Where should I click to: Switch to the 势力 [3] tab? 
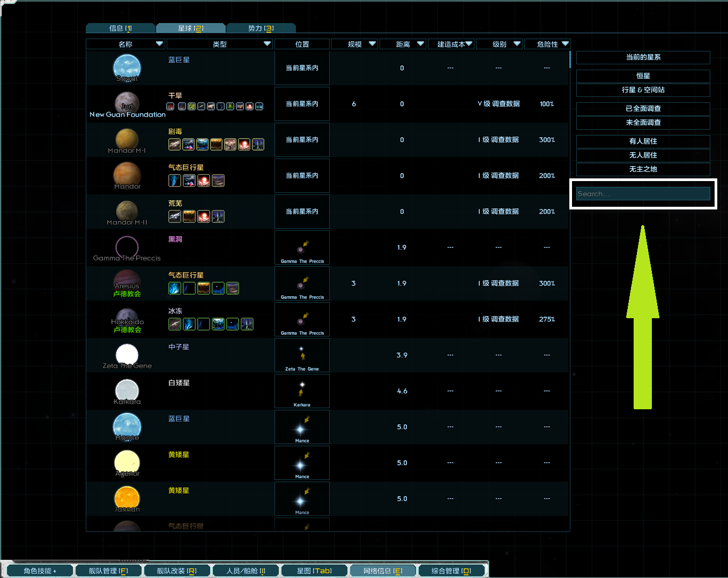click(260, 28)
